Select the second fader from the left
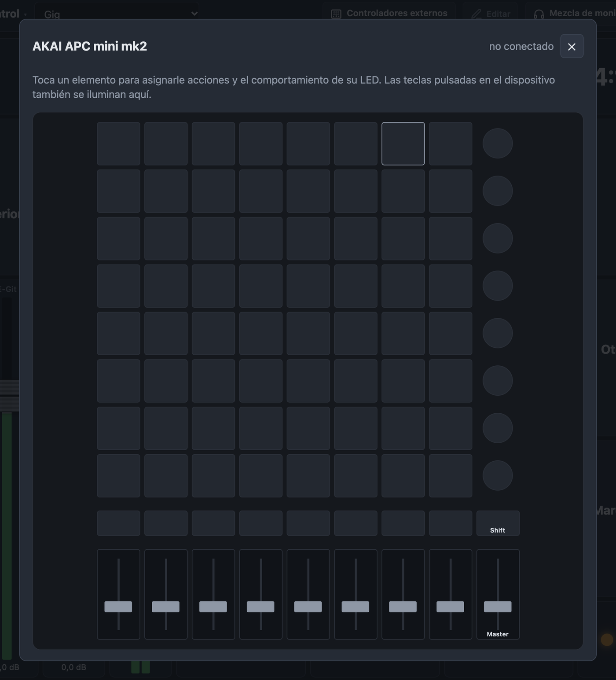Viewport: 616px width, 680px height. point(166,594)
